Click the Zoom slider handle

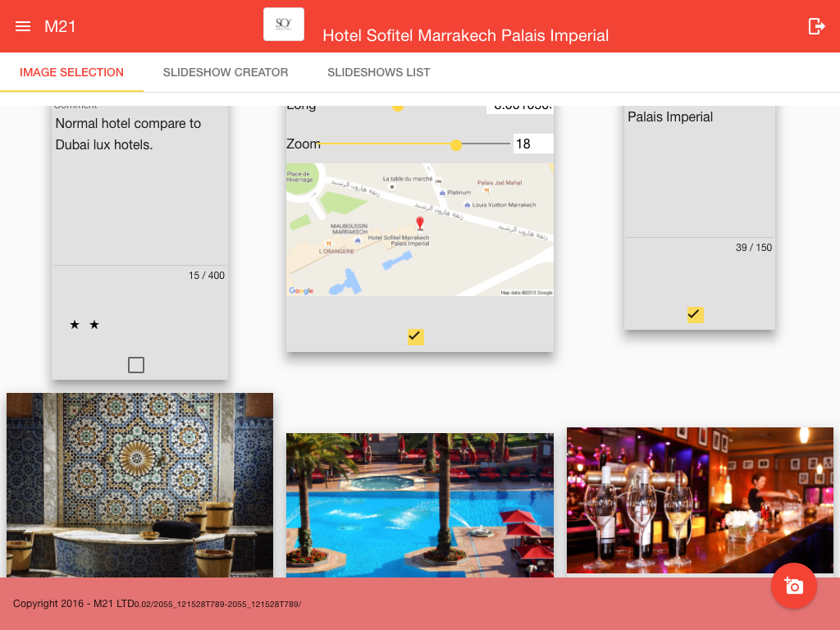click(456, 144)
